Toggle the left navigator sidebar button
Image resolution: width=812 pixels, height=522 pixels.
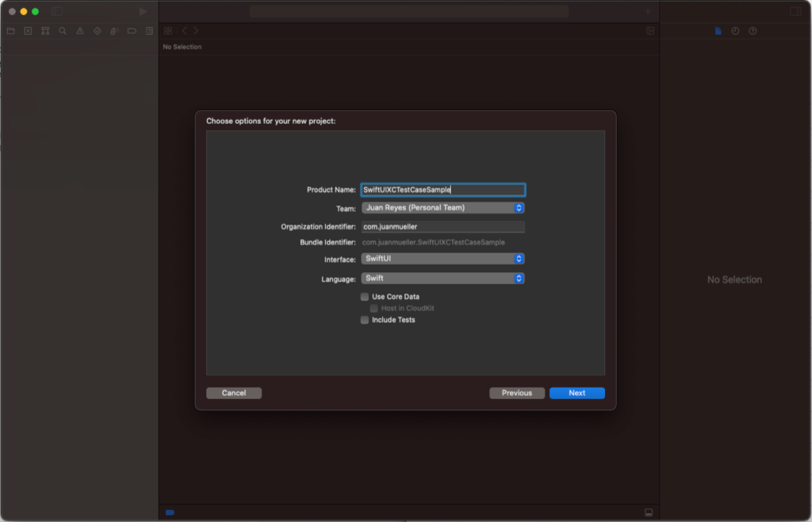[x=57, y=11]
